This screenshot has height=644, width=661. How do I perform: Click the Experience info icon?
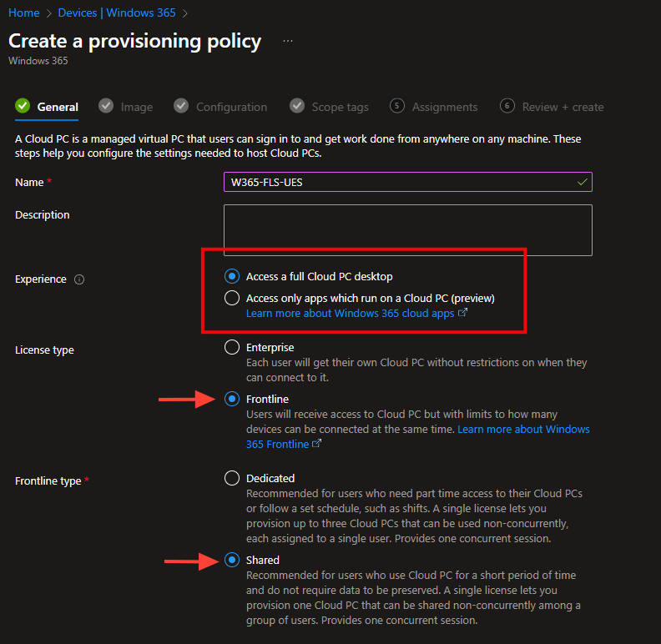coord(79,279)
